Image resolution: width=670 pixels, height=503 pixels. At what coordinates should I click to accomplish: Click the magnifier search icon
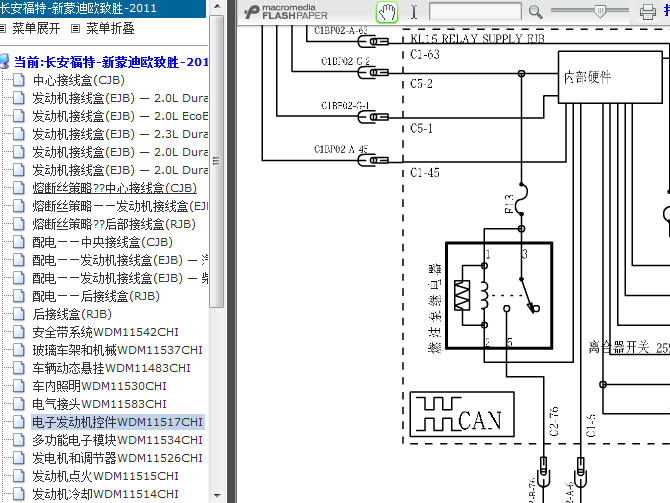[535, 12]
